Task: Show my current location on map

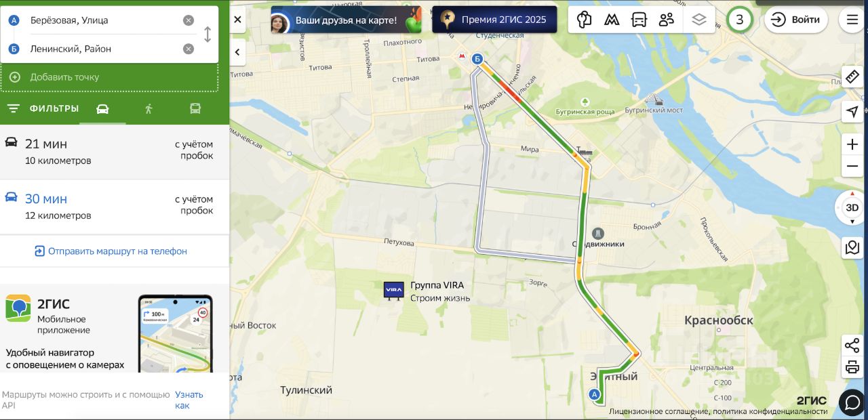Action: pos(852,111)
